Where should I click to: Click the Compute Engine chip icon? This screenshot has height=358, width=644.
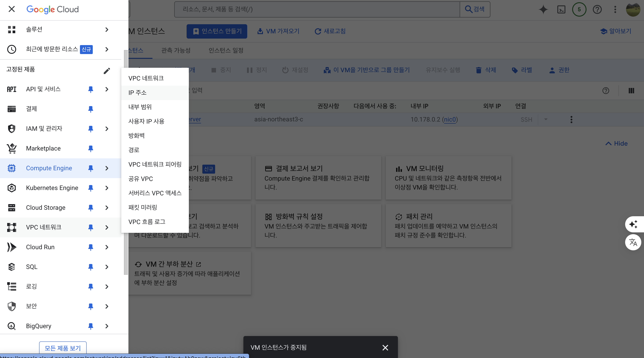11,168
